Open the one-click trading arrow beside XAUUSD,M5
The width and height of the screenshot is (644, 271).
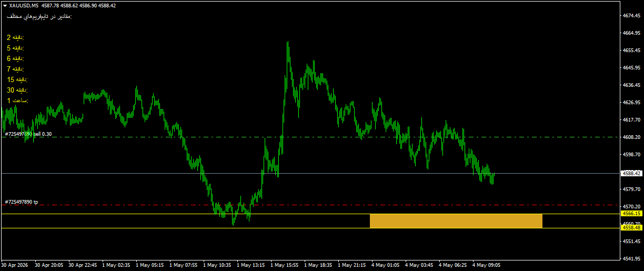[x=5, y=5]
